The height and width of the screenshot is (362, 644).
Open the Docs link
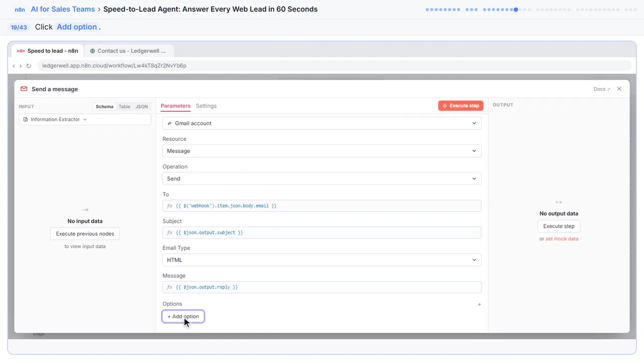click(602, 89)
